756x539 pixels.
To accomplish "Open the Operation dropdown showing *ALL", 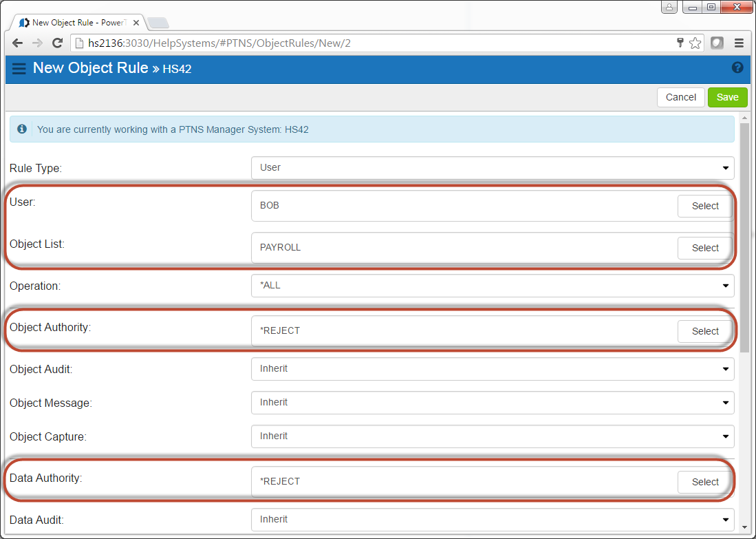I will 492,285.
